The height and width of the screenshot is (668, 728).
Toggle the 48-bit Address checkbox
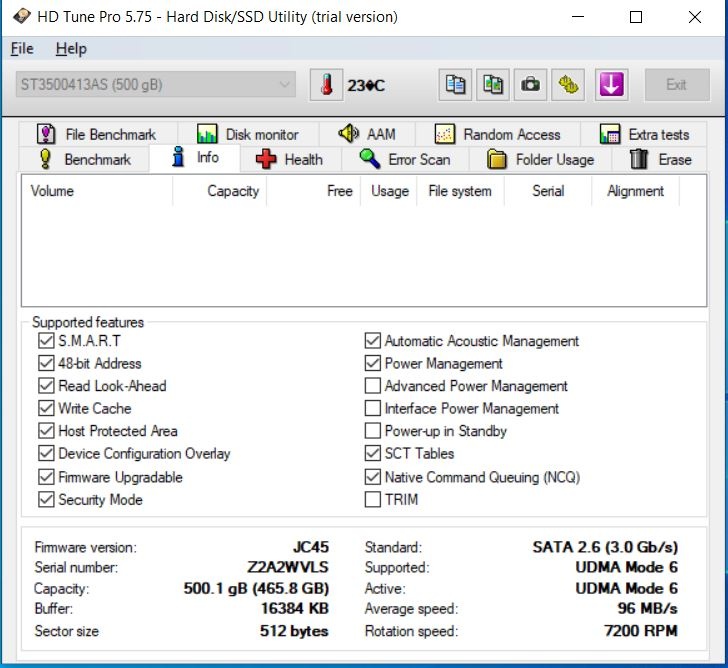click(46, 363)
